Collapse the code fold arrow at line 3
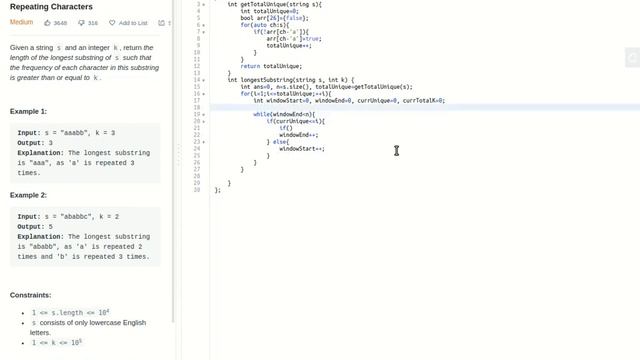The image size is (640, 360). tap(204, 4)
